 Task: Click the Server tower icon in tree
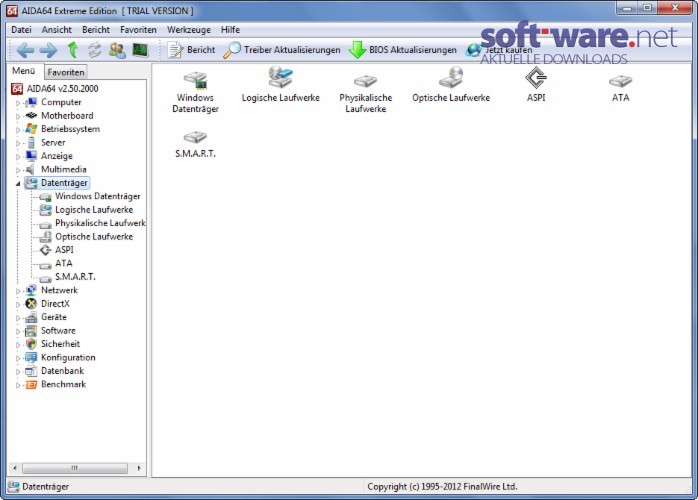[x=31, y=142]
